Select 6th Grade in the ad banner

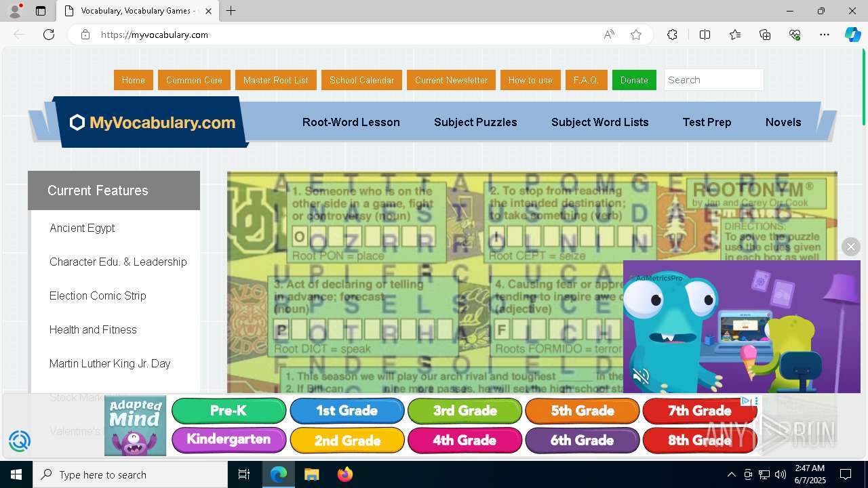coord(582,440)
